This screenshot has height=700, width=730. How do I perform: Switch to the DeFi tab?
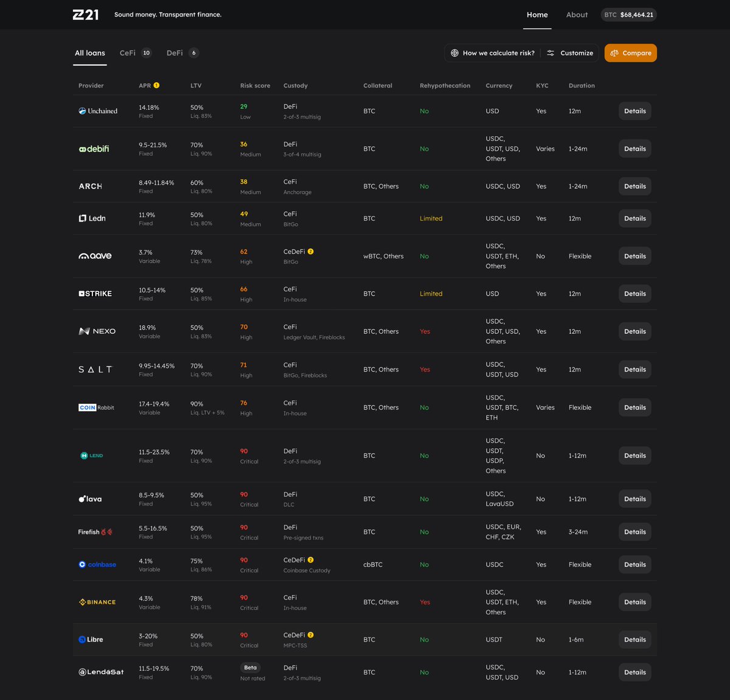182,53
